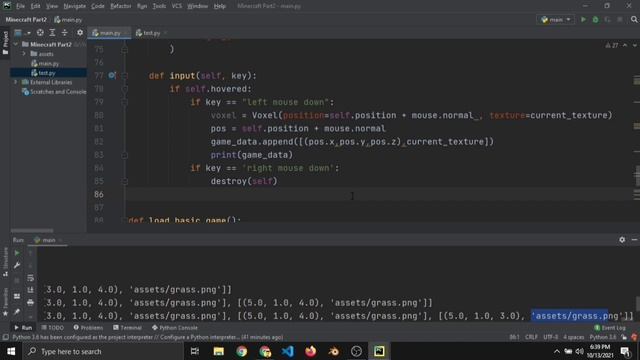Open the Code menu
This screenshot has height=360, width=640.
(x=98, y=6)
